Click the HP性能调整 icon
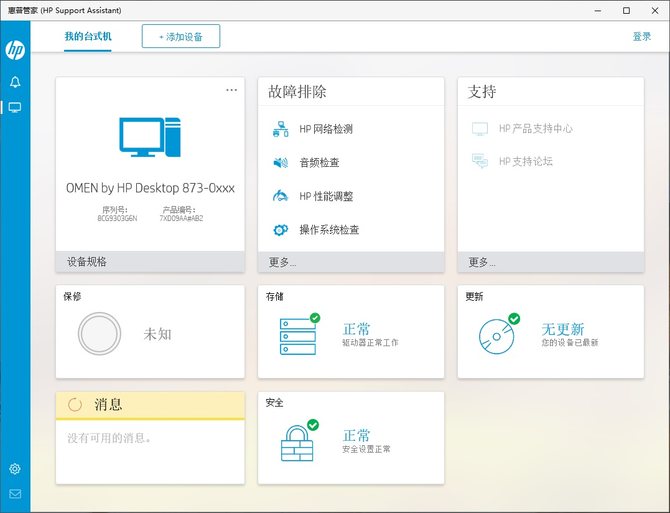Image resolution: width=670 pixels, height=513 pixels. click(280, 196)
